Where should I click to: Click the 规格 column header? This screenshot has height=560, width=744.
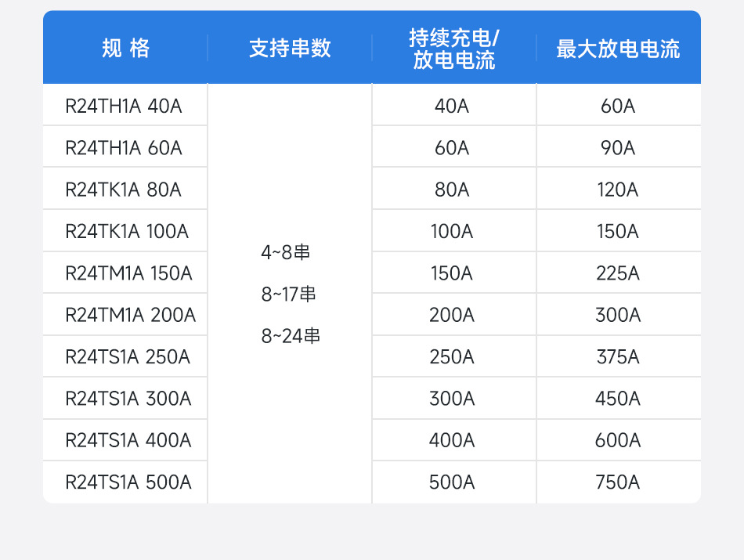125,49
